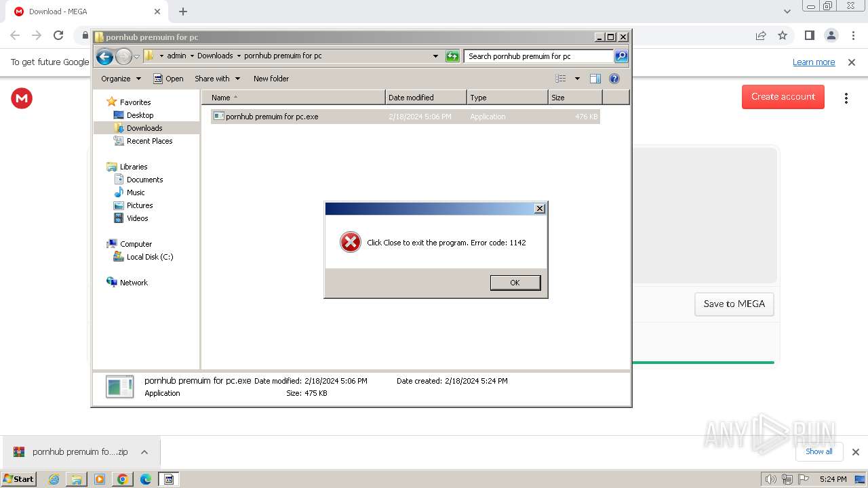Show the preview pane
Screen dimensions: 868x488
595,79
